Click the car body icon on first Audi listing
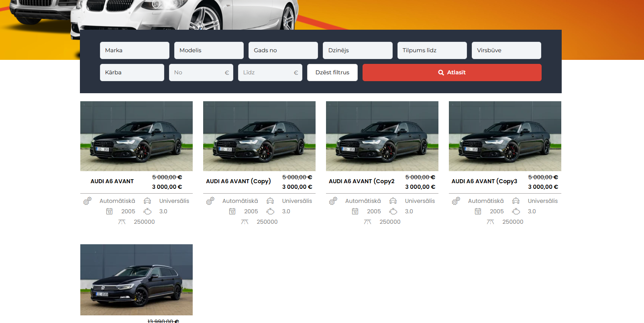 coord(147,201)
